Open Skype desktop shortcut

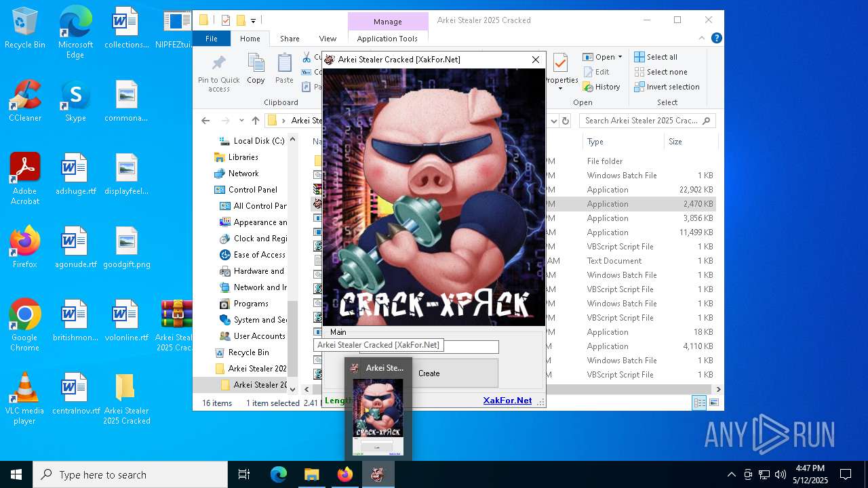[75, 101]
